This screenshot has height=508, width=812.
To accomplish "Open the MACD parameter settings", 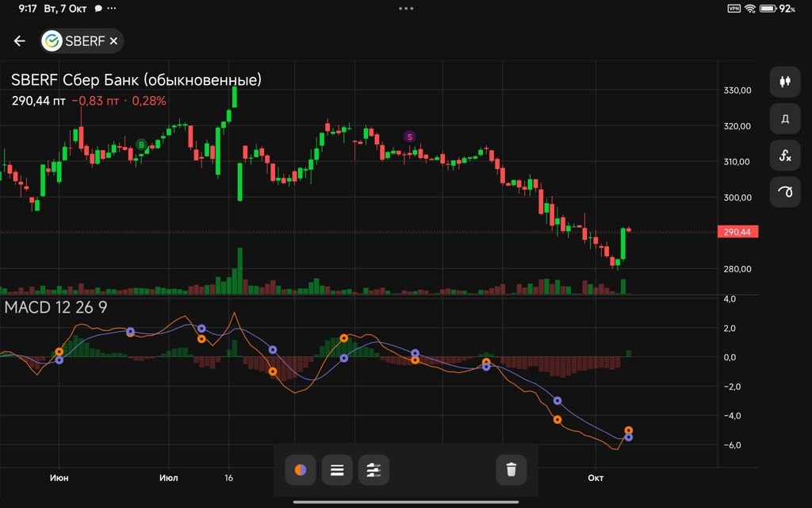I will tap(373, 470).
